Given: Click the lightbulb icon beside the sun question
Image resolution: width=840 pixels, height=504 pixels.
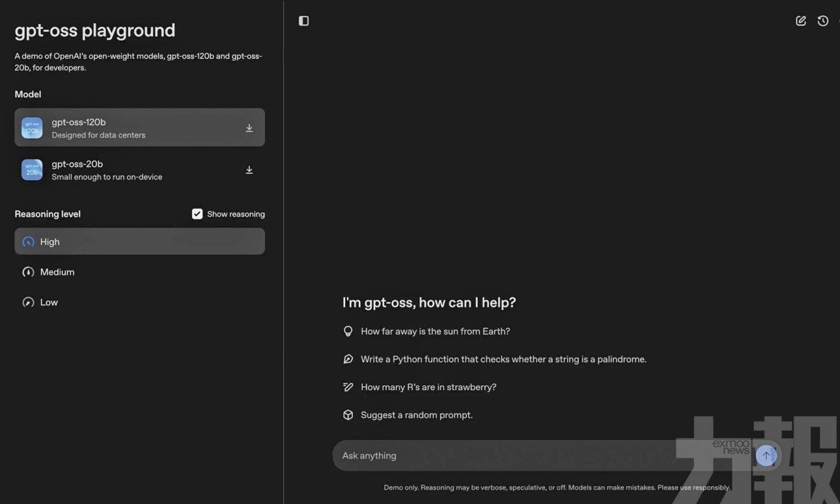Looking at the screenshot, I should click(348, 331).
